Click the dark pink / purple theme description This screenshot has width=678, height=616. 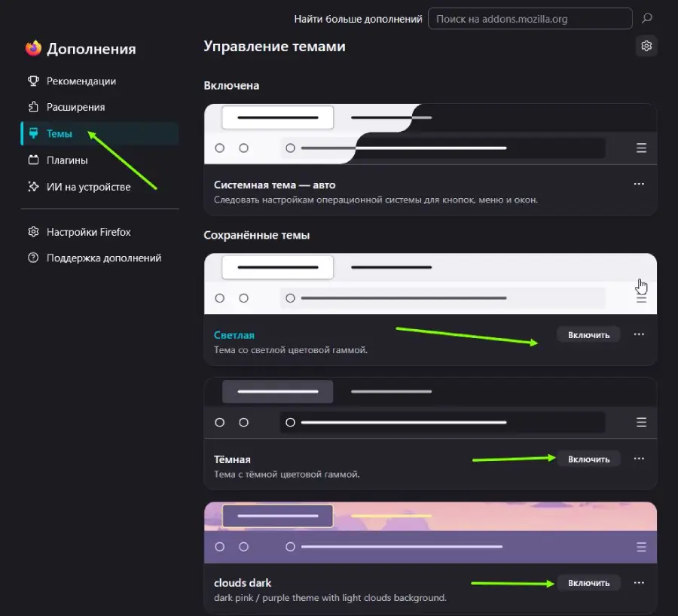coord(330,597)
